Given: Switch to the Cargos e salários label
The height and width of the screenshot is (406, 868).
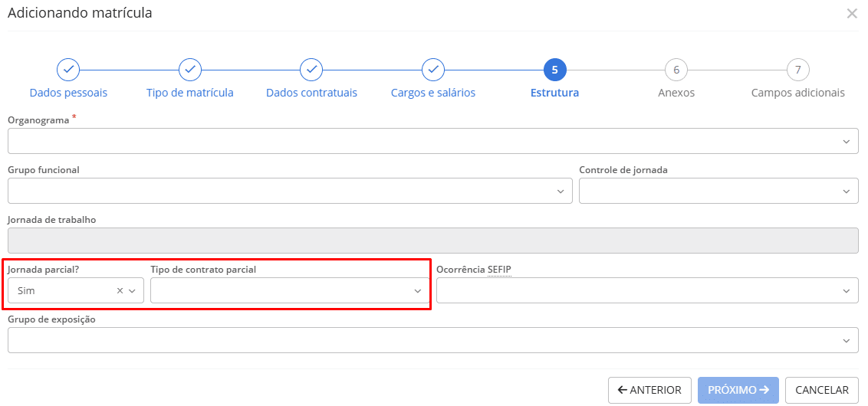Looking at the screenshot, I should tap(433, 93).
